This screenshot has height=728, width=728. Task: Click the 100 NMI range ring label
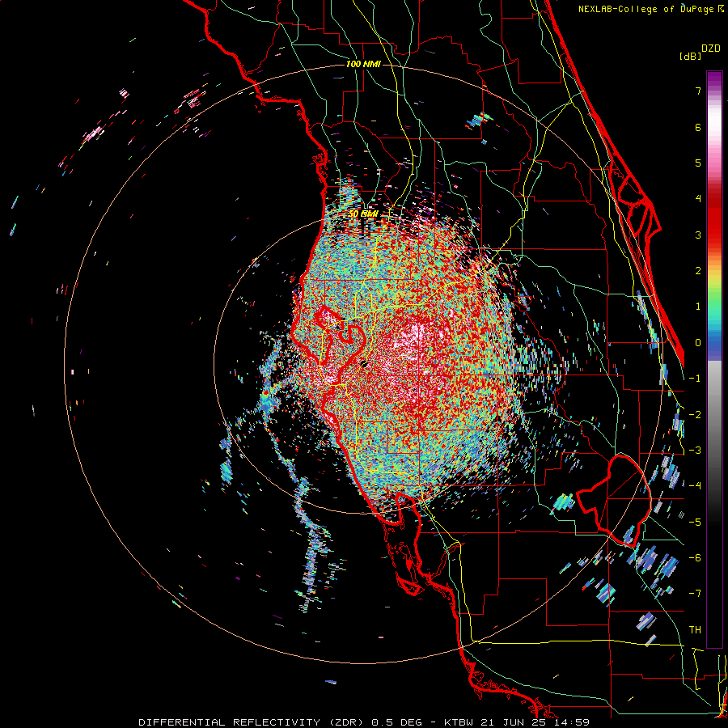363,64
